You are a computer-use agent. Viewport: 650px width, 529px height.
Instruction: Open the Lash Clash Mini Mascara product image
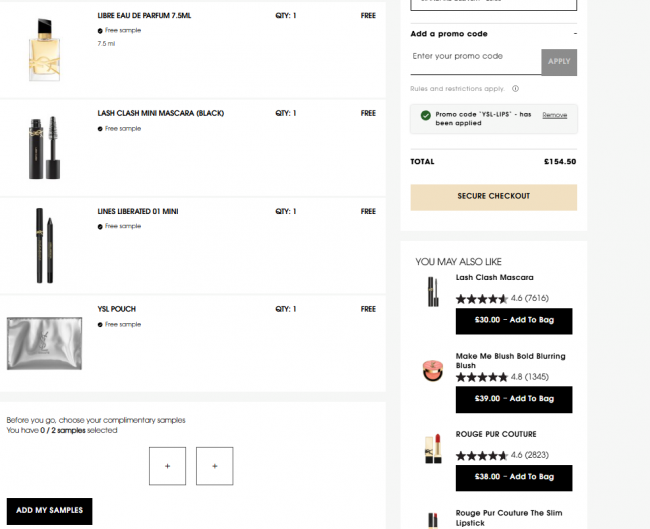coord(44,148)
